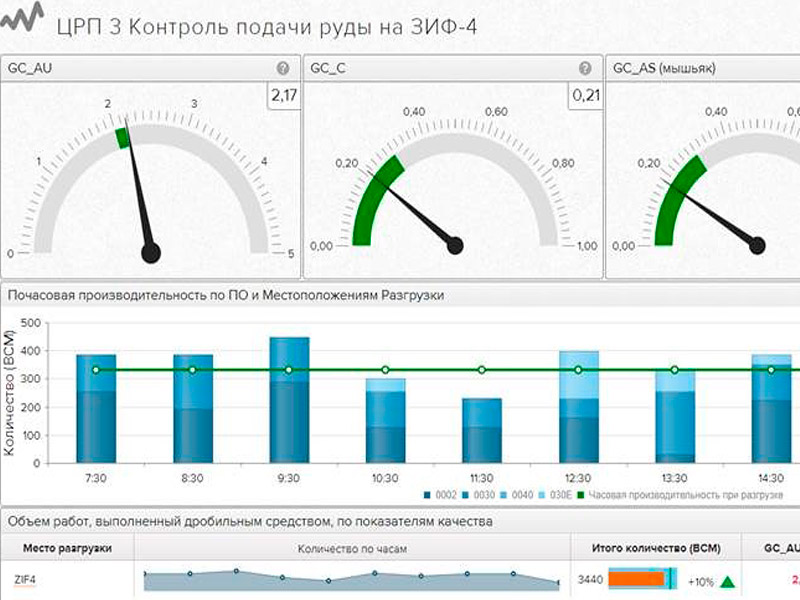
Task: Click the orange total quantity progress bar
Action: point(637,579)
